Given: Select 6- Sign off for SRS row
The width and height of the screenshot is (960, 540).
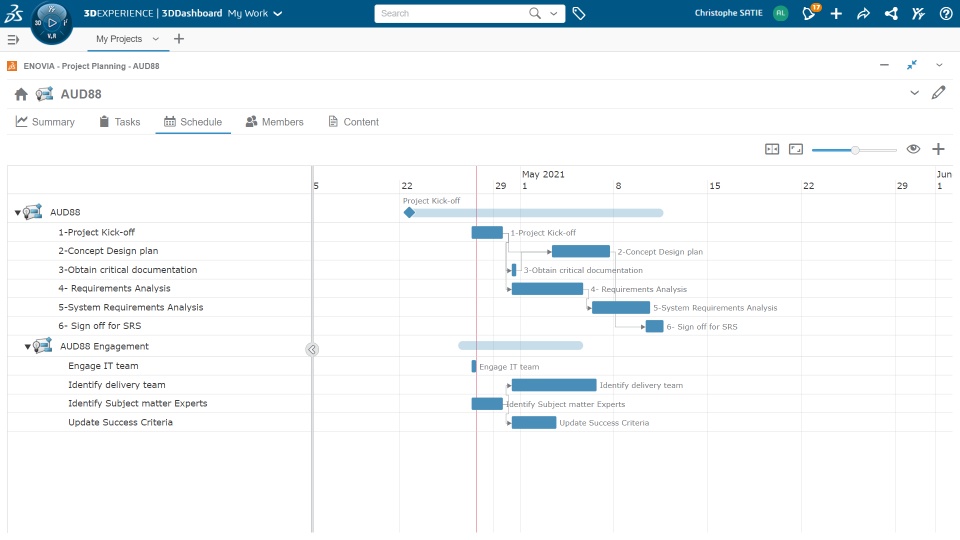Looking at the screenshot, I should [x=159, y=326].
